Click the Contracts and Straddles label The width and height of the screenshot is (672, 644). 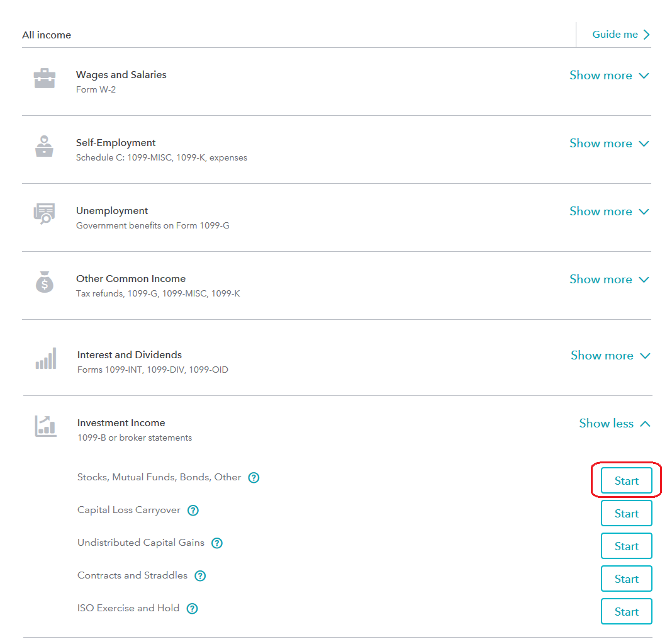click(x=132, y=575)
